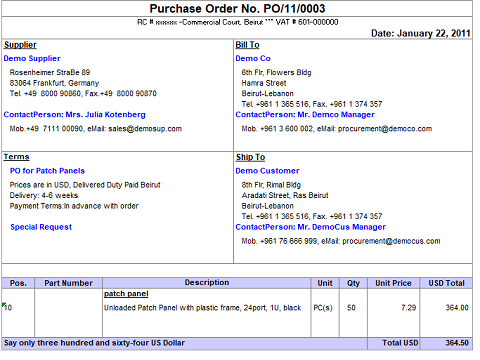Open the Demo Co company name
This screenshot has height=360, width=480.
click(x=253, y=58)
